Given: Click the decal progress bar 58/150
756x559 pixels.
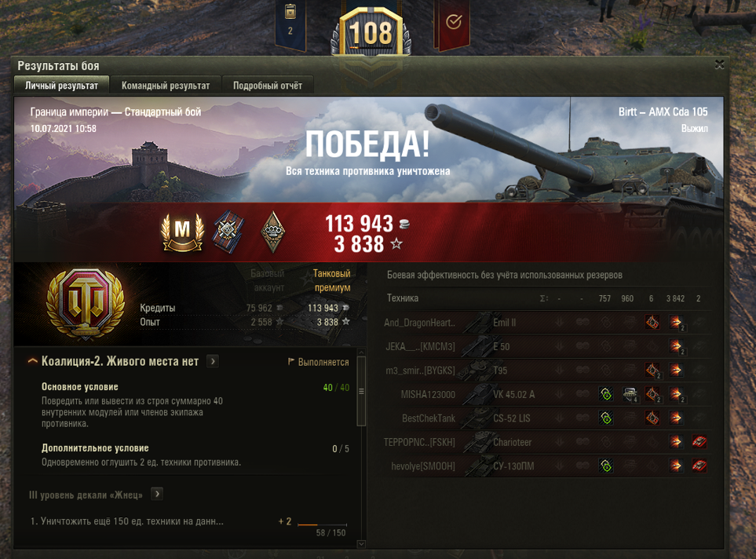Looking at the screenshot, I should 322,524.
